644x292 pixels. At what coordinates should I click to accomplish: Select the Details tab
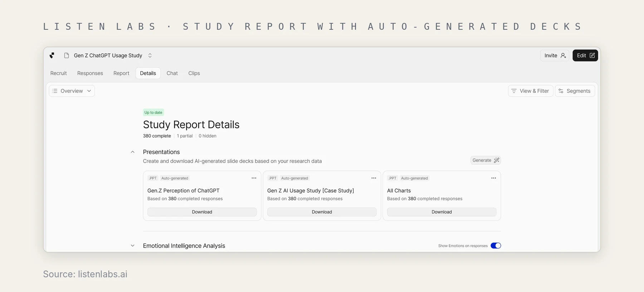[148, 73]
